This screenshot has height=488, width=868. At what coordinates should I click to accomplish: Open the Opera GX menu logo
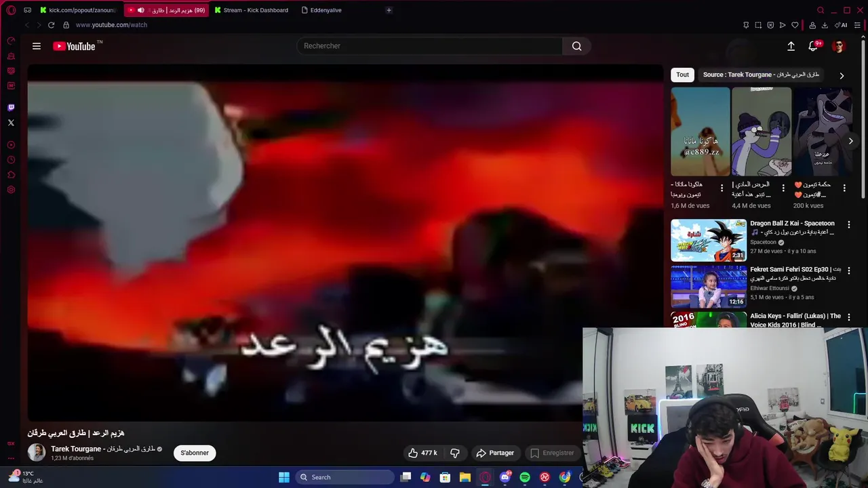click(11, 10)
